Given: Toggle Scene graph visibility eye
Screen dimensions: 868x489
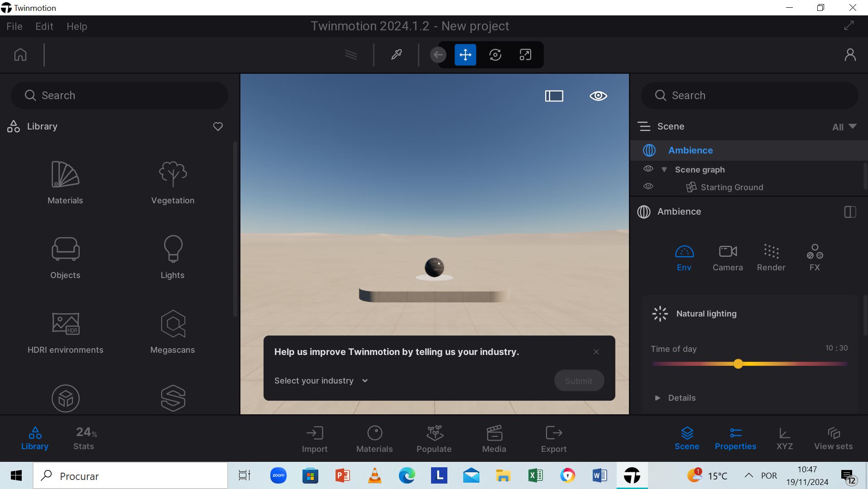Looking at the screenshot, I should [648, 169].
